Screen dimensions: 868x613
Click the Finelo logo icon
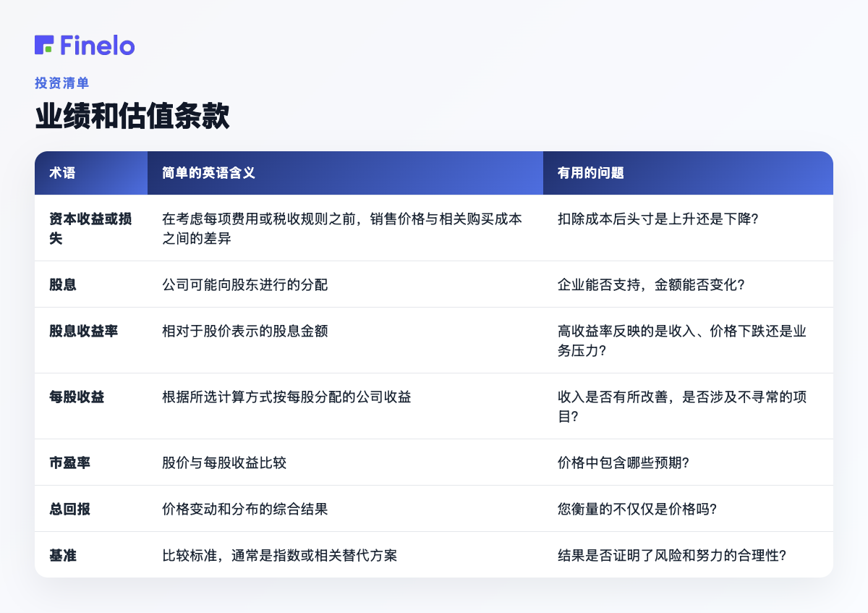pyautogui.click(x=44, y=45)
